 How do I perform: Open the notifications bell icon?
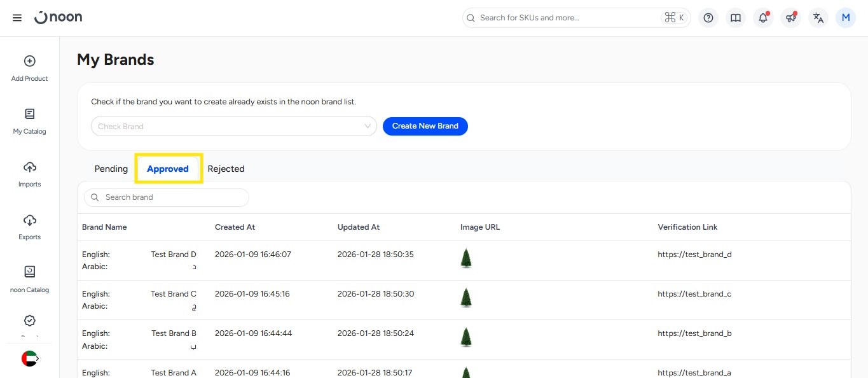pos(763,18)
